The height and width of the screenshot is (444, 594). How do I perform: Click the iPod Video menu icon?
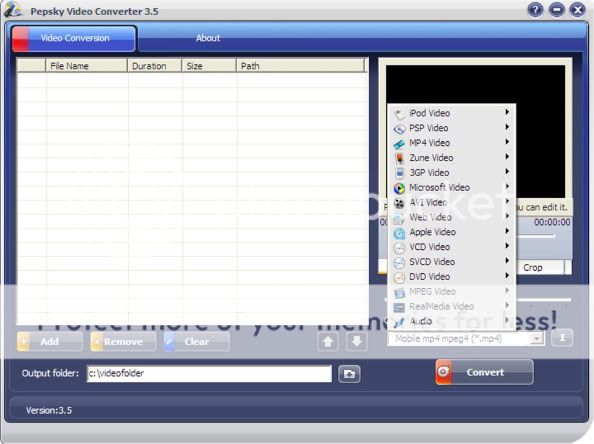[399, 114]
